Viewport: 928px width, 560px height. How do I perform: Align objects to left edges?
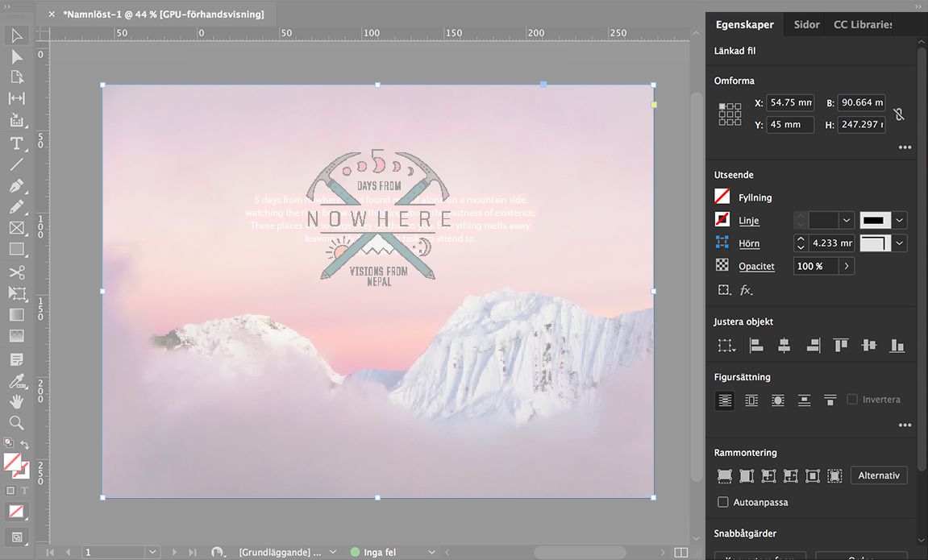755,345
